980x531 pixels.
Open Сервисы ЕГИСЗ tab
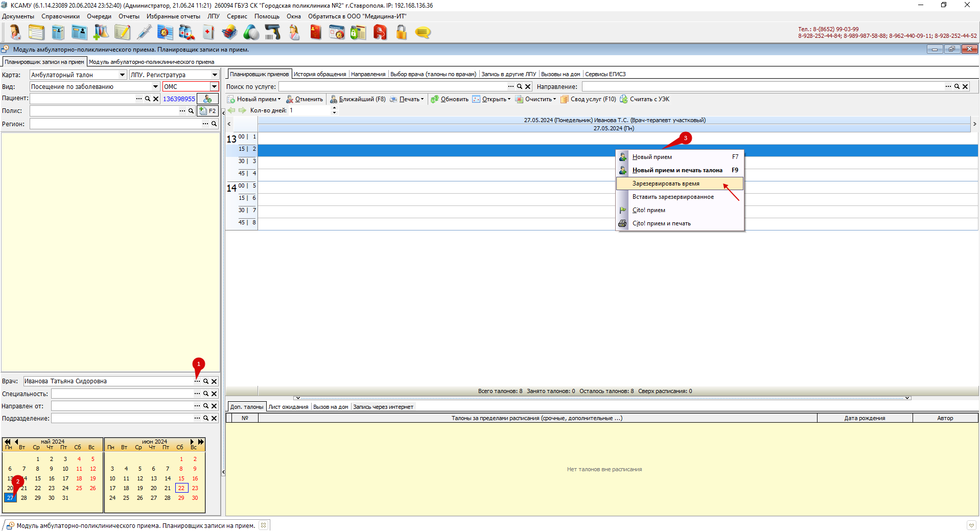(x=605, y=74)
